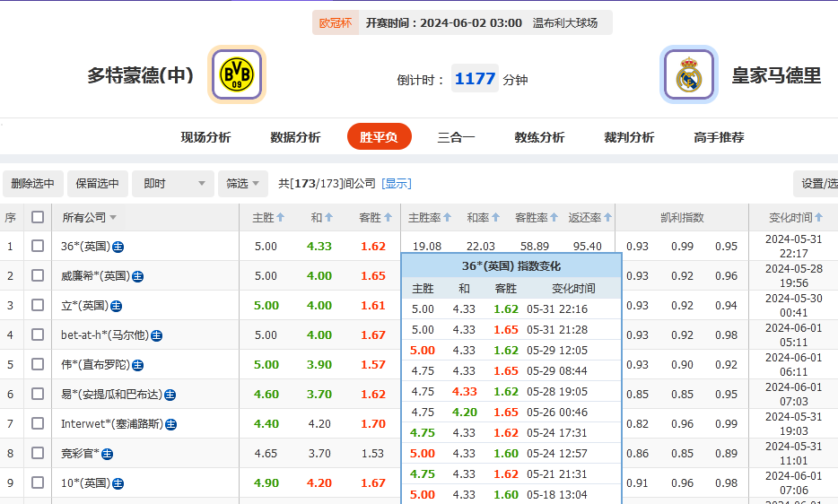Sort by 主胜 column arrow
Image resolution: width=838 pixels, height=504 pixels.
pyautogui.click(x=281, y=218)
